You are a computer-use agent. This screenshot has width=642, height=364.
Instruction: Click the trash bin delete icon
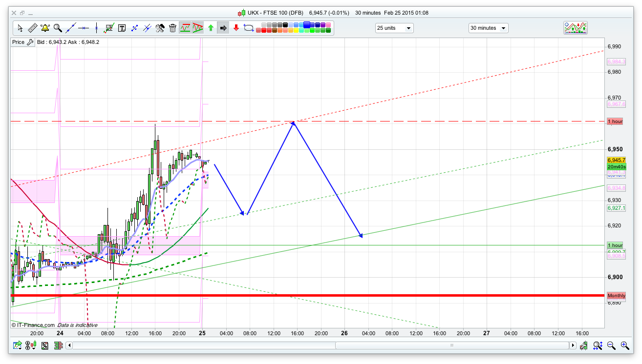click(x=172, y=28)
